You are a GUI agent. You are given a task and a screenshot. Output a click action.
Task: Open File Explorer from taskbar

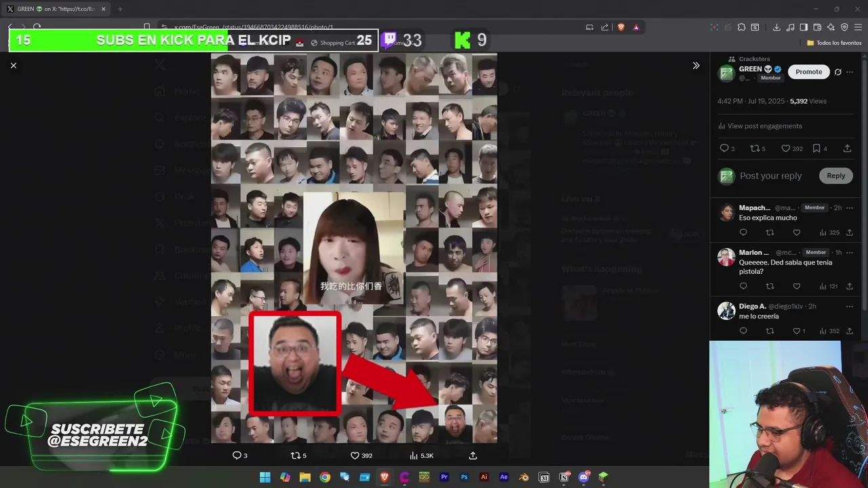[x=305, y=477]
